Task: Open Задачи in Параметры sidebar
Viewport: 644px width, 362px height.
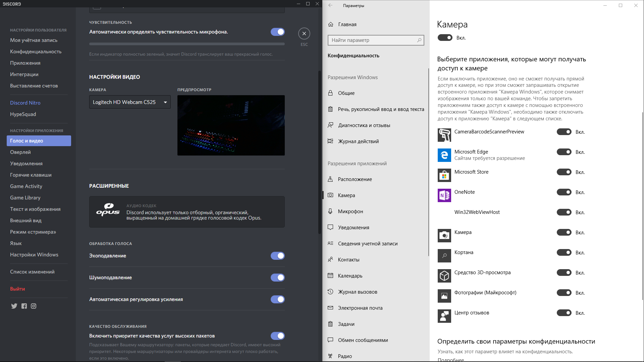Action: pyautogui.click(x=376, y=324)
